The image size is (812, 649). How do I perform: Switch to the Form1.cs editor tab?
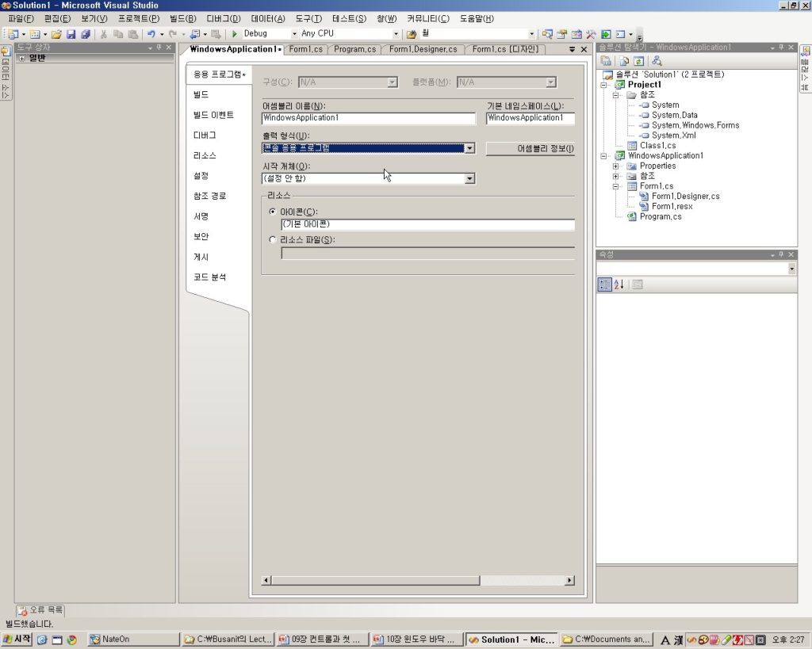pyautogui.click(x=305, y=49)
